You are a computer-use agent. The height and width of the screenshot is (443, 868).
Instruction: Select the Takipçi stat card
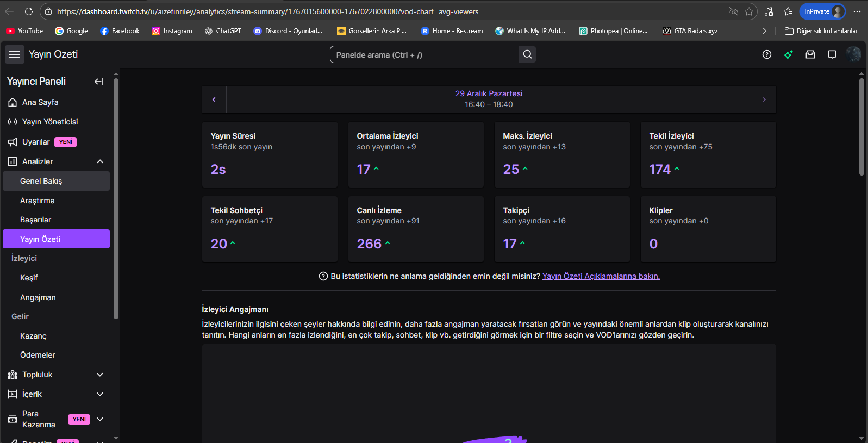click(x=562, y=229)
